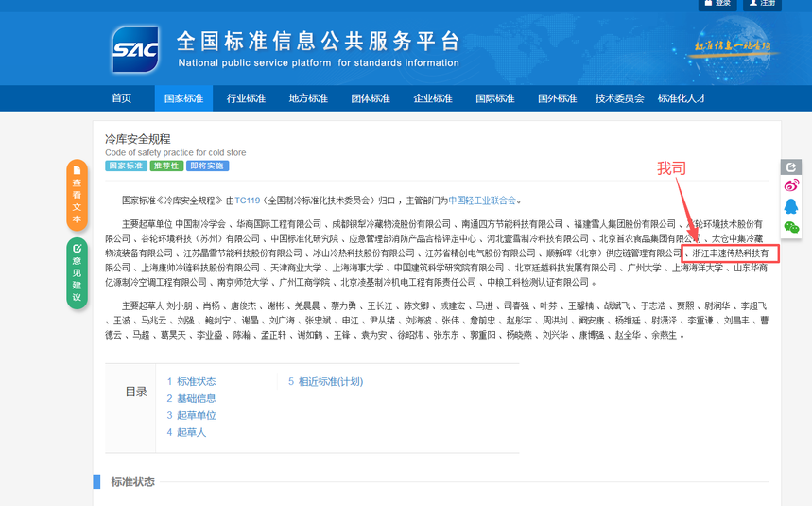Viewport: 812px width, 506px height.
Task: Click the name 刘小朋 in the drafters list
Action: coord(180,306)
